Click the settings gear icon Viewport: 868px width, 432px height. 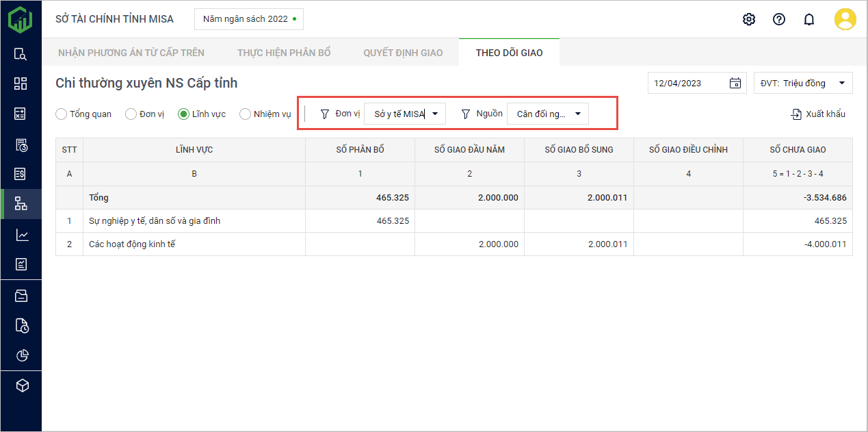(x=749, y=19)
